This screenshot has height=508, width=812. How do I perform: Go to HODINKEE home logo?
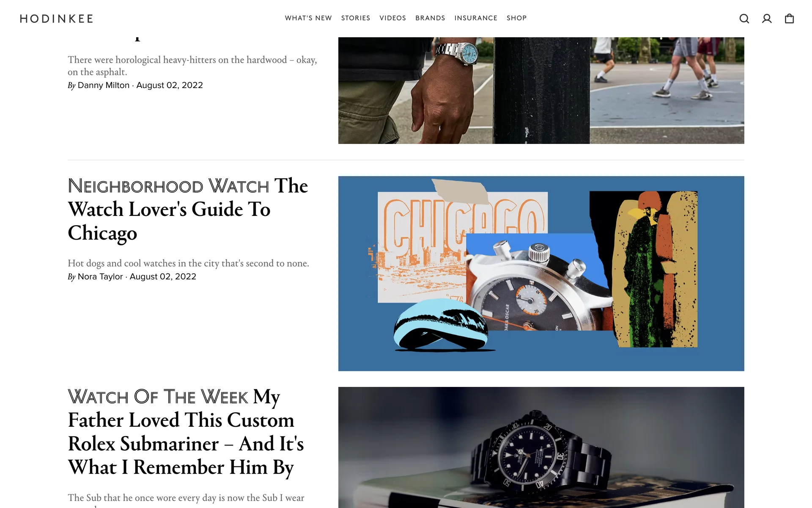point(57,19)
